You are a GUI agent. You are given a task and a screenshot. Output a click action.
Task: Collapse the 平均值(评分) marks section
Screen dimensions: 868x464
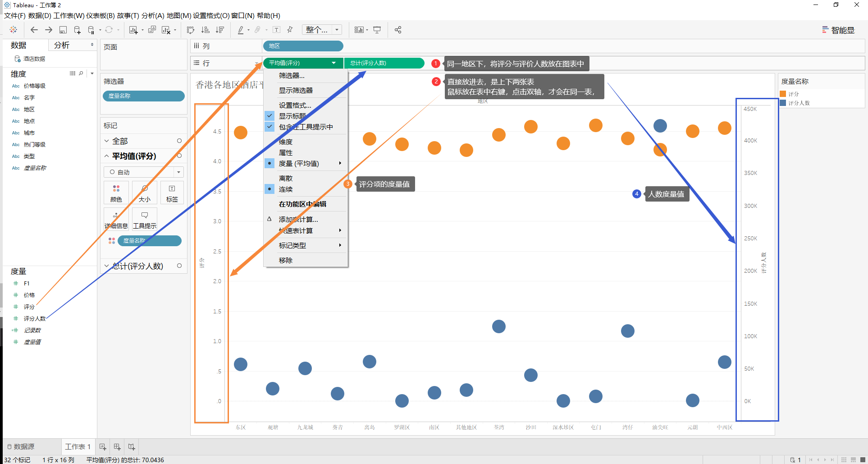[x=107, y=156]
